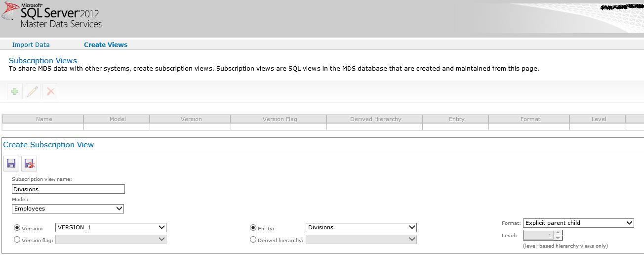The image size is (644, 255).
Task: Expand the VERSION_1 version dropdown
Action: (111, 227)
